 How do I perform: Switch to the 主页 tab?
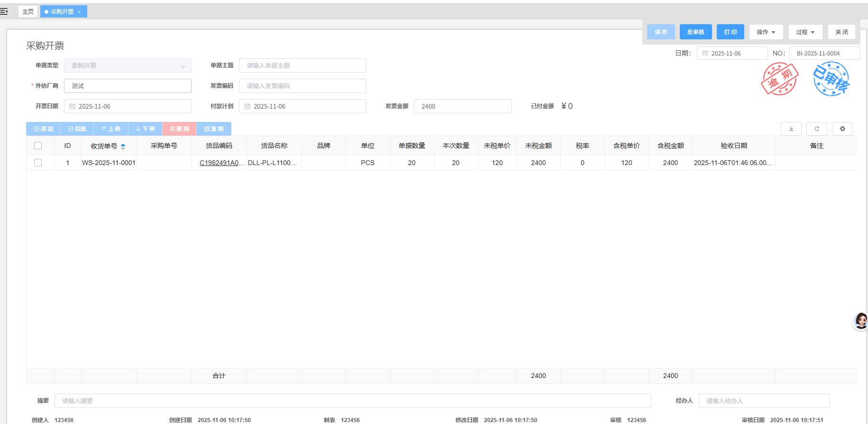[x=28, y=12]
